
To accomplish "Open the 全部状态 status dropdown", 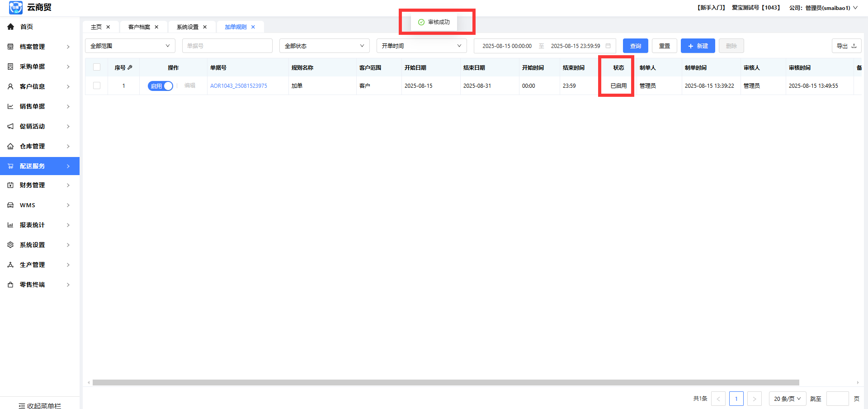I will (x=324, y=46).
